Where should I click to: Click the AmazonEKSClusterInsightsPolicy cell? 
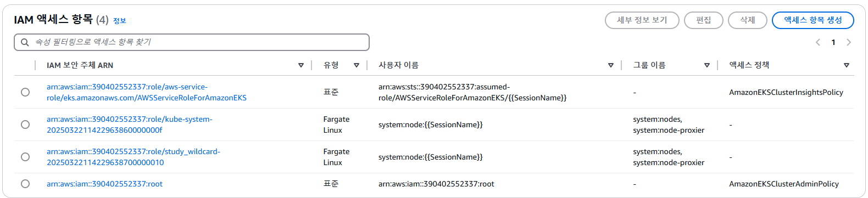(x=786, y=92)
